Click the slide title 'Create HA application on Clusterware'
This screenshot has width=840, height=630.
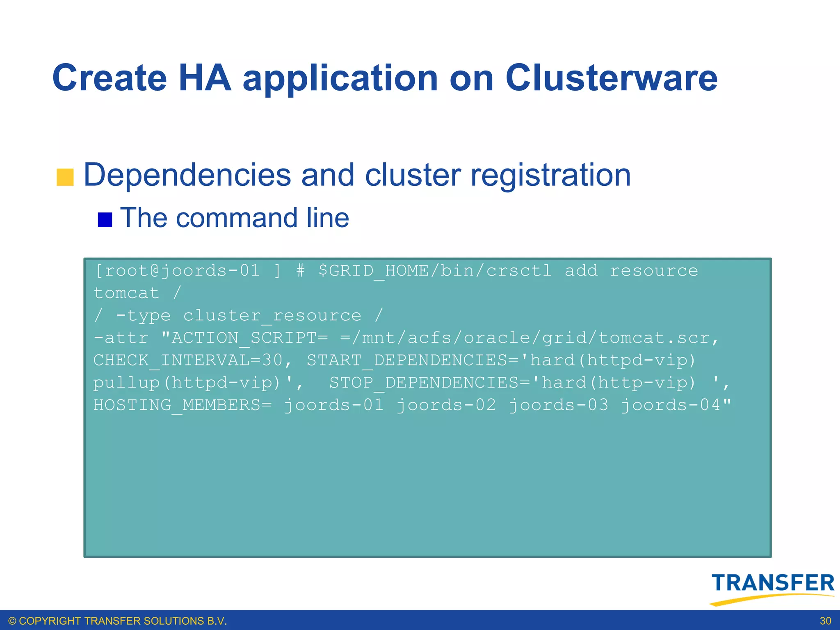(x=385, y=78)
